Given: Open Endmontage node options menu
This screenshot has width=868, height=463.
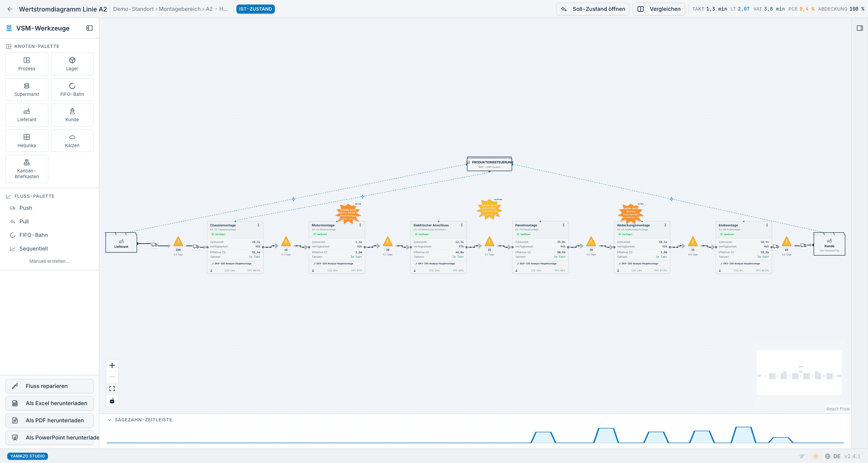Looking at the screenshot, I should pos(767,225).
